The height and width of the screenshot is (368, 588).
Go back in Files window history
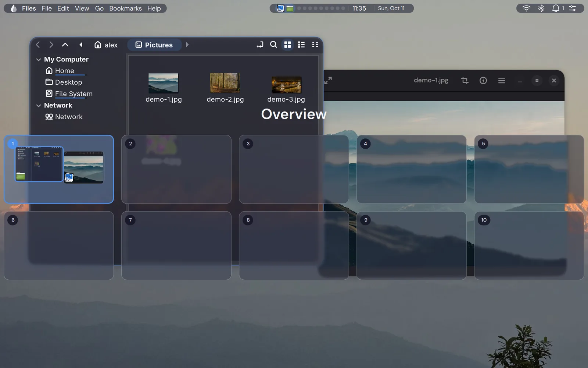coord(38,45)
